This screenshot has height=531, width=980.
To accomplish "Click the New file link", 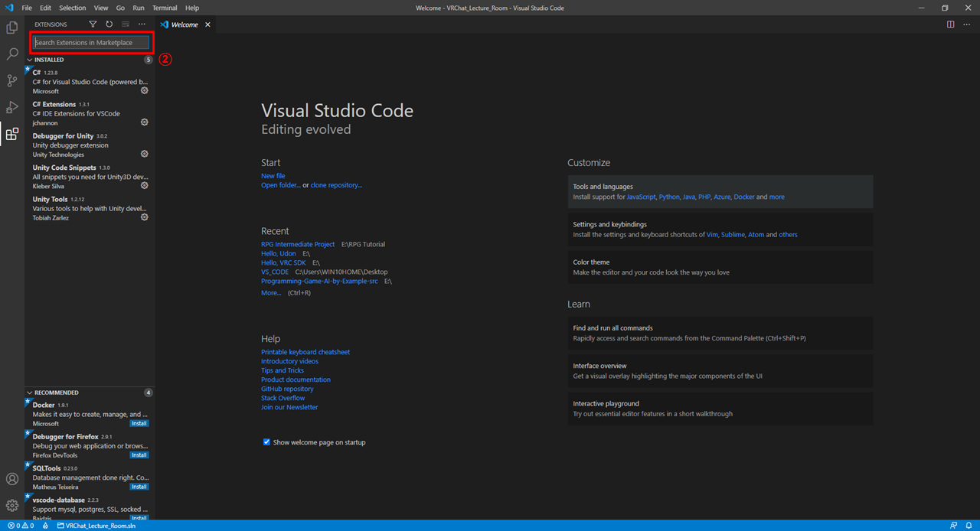I will click(273, 176).
